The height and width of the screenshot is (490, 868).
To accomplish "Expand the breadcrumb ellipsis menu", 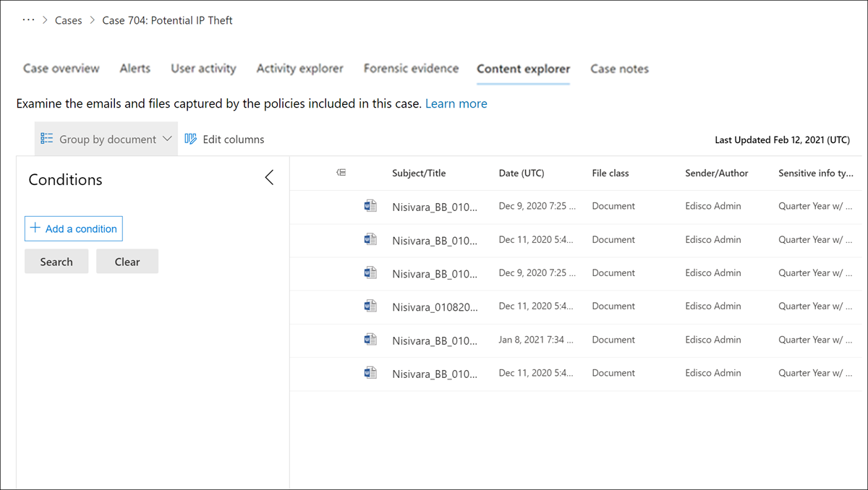I will [29, 20].
